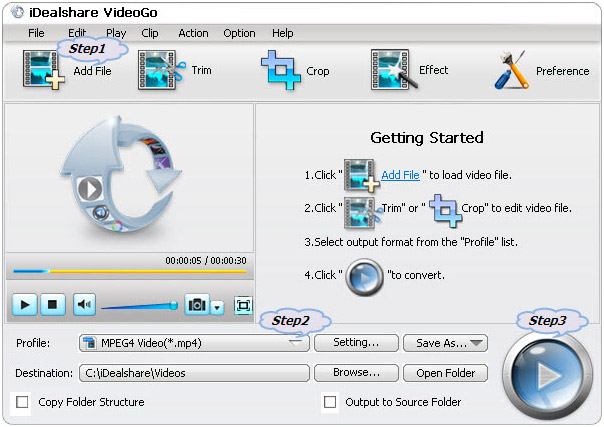The height and width of the screenshot is (427, 604).
Task: Open the Option menu
Action: pyautogui.click(x=239, y=33)
